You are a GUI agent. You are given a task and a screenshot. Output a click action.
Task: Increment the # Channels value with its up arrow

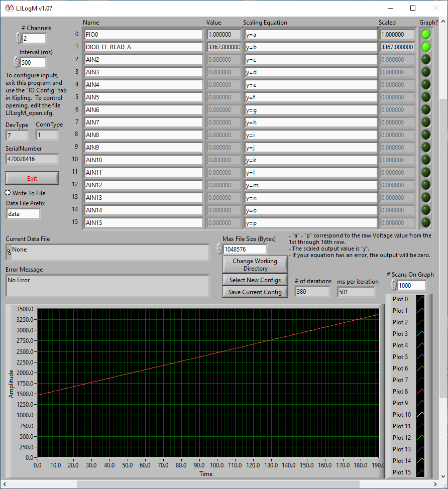pos(18,36)
